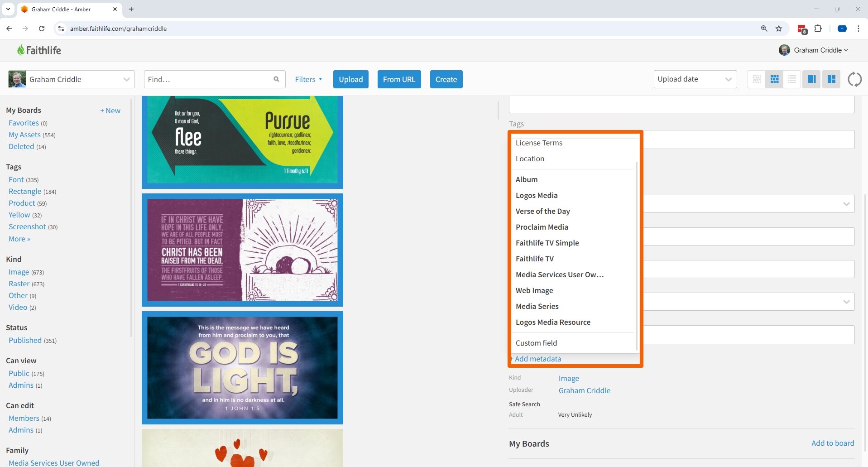Select Media Series metadata option
This screenshot has width=868, height=467.
click(537, 306)
